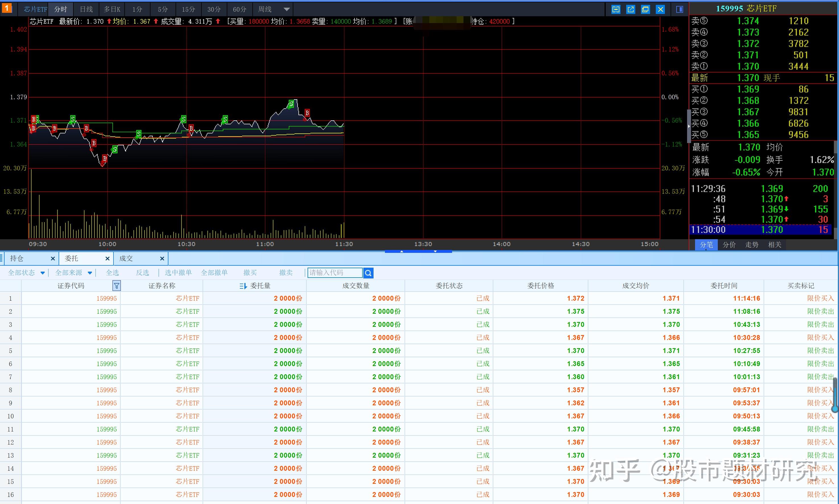Image resolution: width=839 pixels, height=504 pixels.
Task: Click the 卖⑤ ask price 1.374 row
Action: coord(763,21)
